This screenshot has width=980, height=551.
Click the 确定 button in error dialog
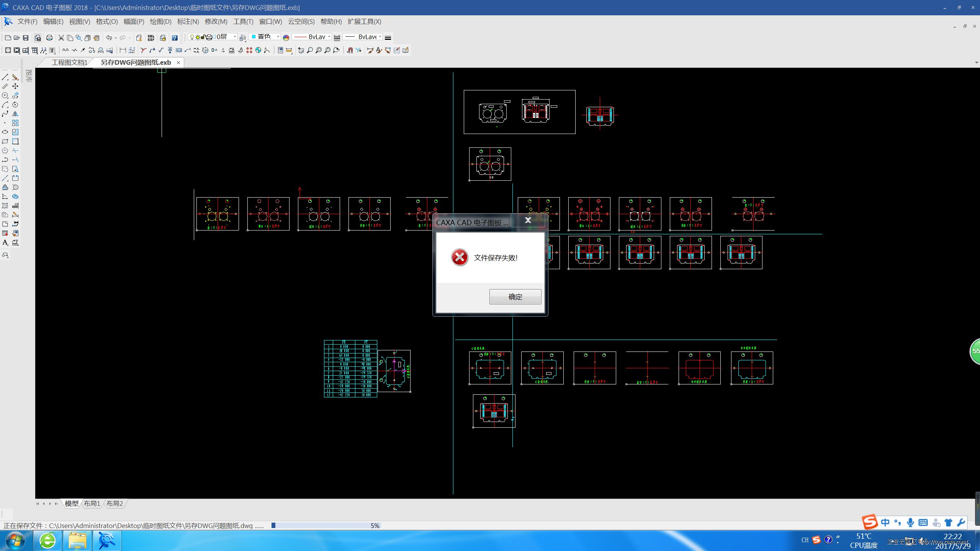coord(515,296)
